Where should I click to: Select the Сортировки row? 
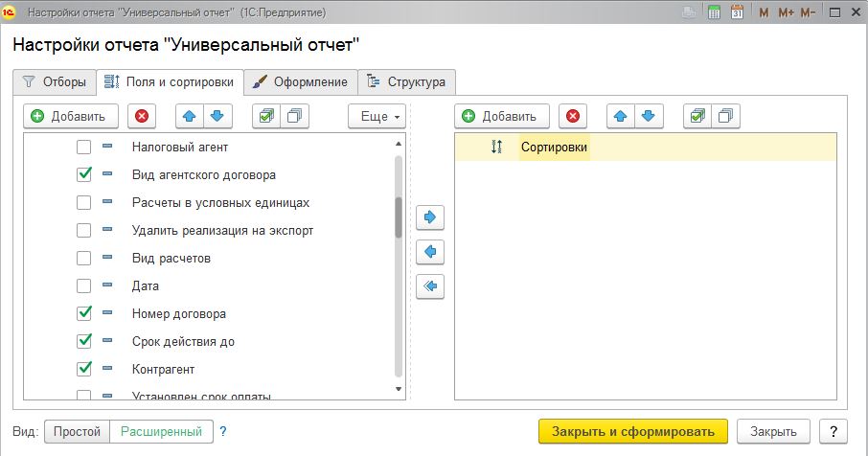click(646, 147)
